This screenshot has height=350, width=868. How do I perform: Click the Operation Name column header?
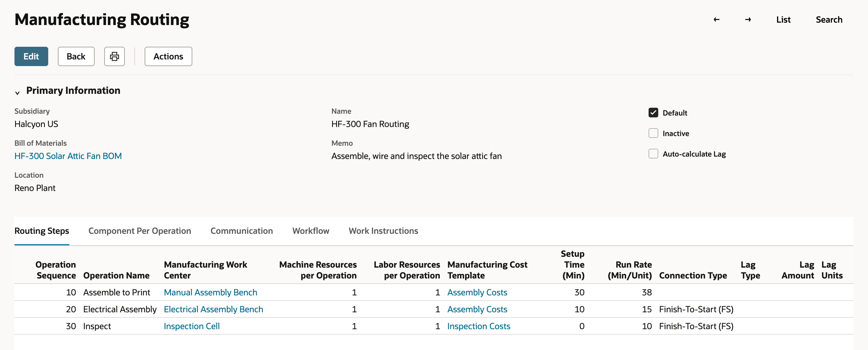point(116,275)
